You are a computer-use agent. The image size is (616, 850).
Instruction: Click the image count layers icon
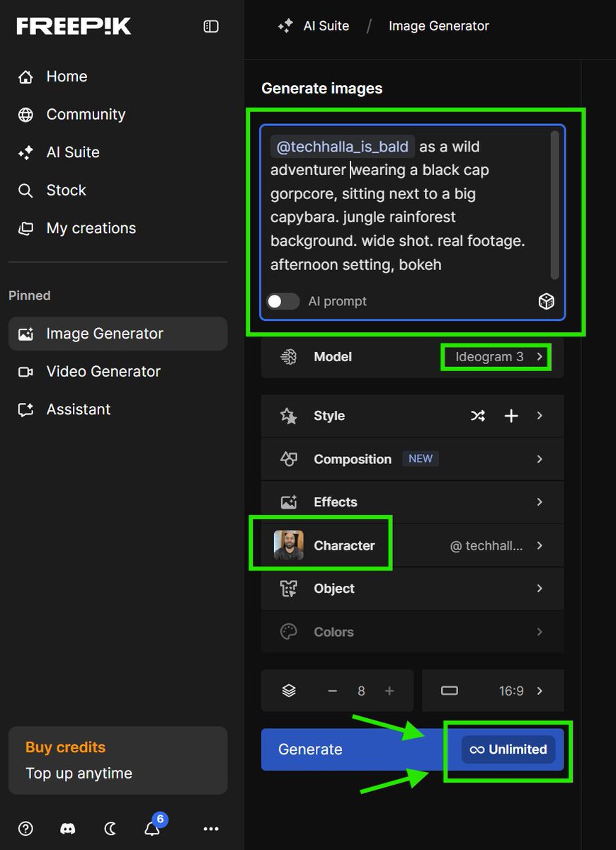[288, 691]
